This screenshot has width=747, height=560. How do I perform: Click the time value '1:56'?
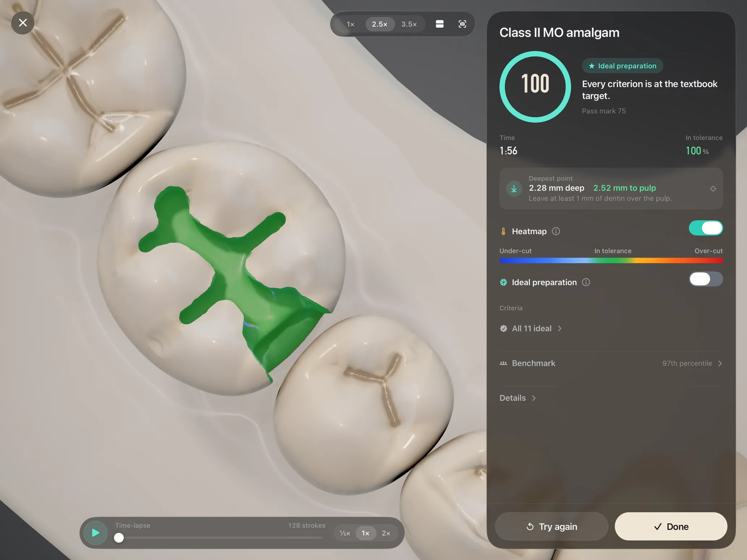[x=508, y=151]
